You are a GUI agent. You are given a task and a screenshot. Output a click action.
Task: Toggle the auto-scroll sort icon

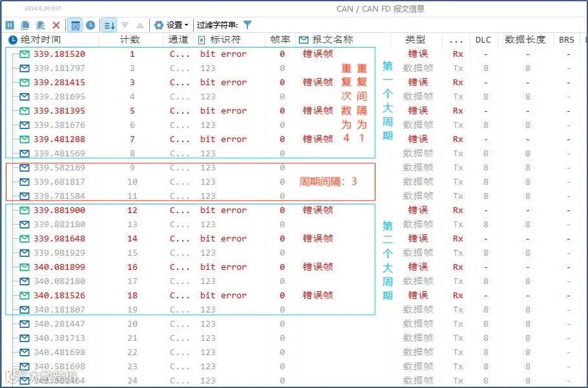pos(109,25)
